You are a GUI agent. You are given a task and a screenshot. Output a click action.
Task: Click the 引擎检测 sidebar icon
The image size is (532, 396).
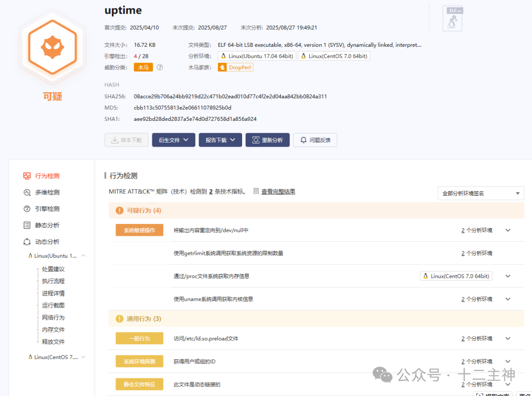27,208
